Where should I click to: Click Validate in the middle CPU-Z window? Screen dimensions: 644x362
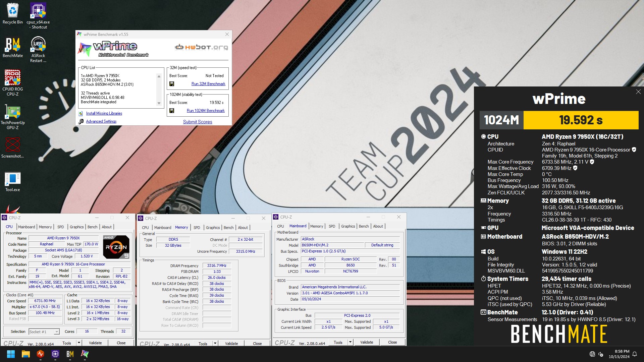pyautogui.click(x=231, y=344)
